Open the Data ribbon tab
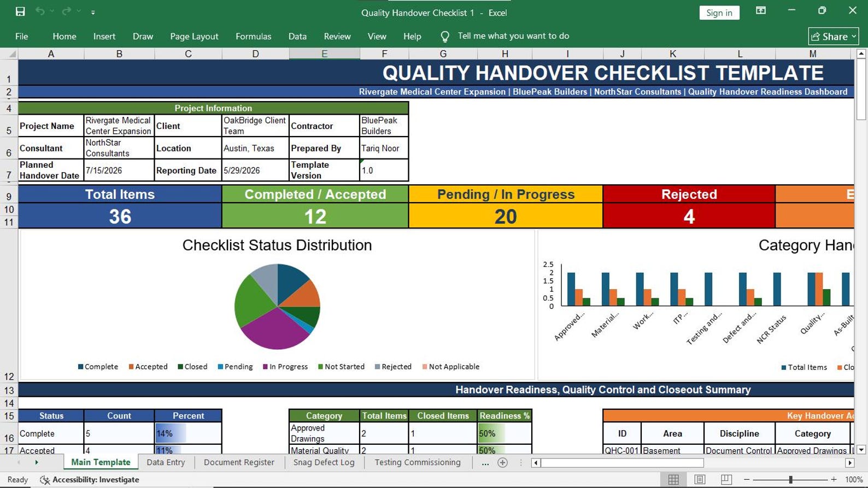This screenshot has width=868, height=488. tap(297, 37)
